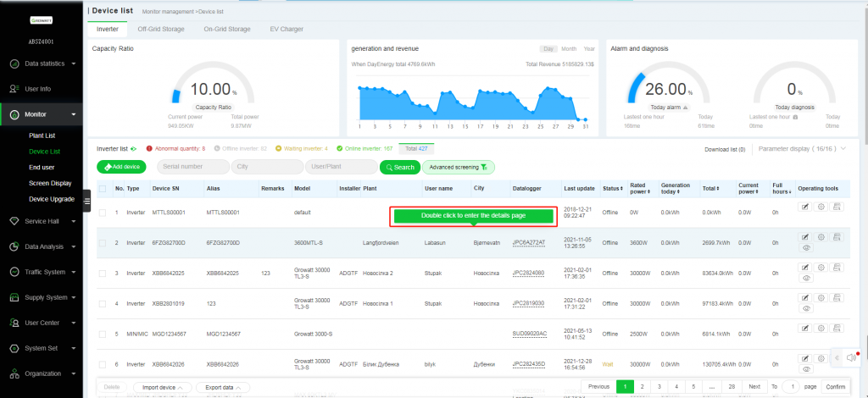Expand the Parameter display dropdown
The image size is (868, 398).
[804, 149]
